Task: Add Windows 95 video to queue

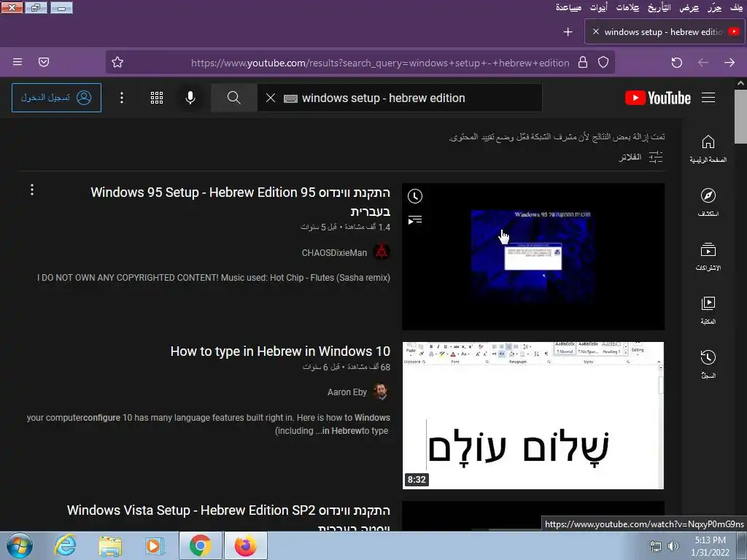Action: point(415,220)
